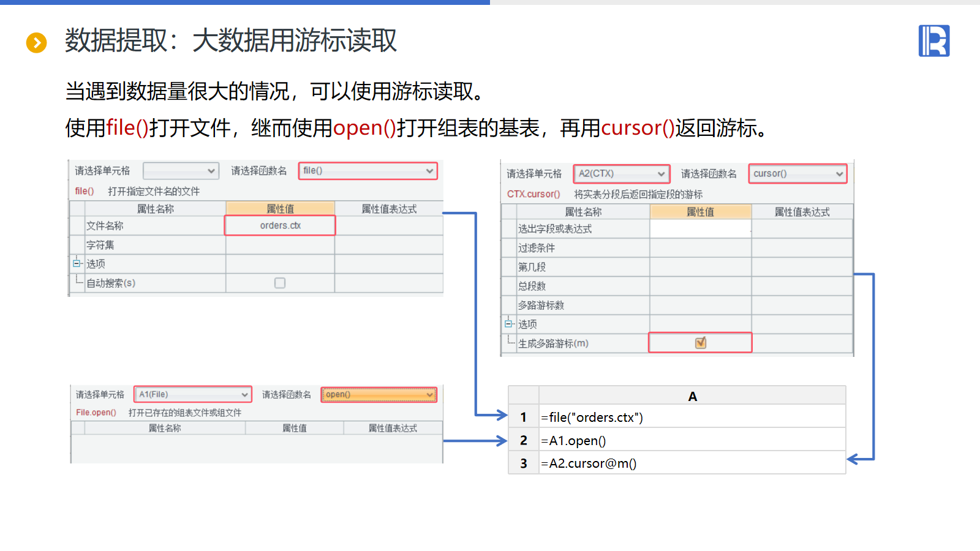Click the value cell for 多路游标数
This screenshot has width=980, height=551.
coord(701,305)
